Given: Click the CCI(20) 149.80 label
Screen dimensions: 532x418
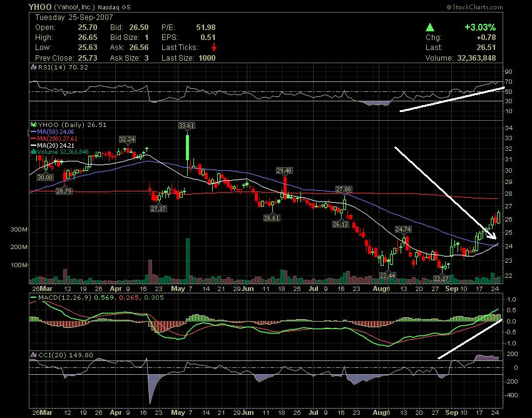Looking at the screenshot, I should point(66,355).
